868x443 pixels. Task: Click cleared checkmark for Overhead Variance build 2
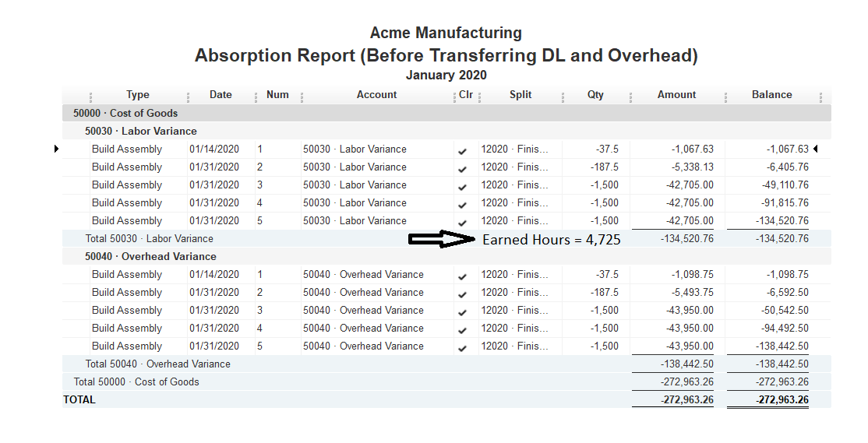pyautogui.click(x=463, y=294)
